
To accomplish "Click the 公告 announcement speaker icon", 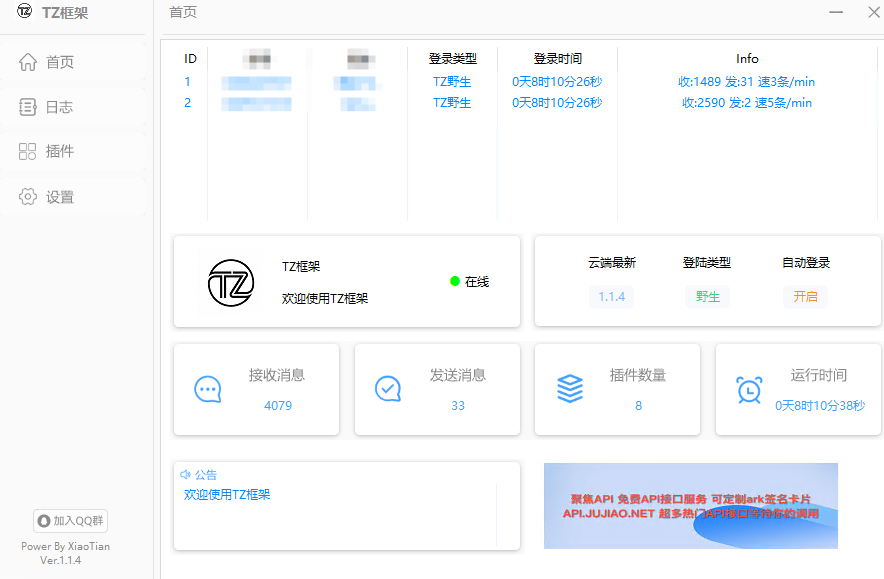I will click(184, 474).
